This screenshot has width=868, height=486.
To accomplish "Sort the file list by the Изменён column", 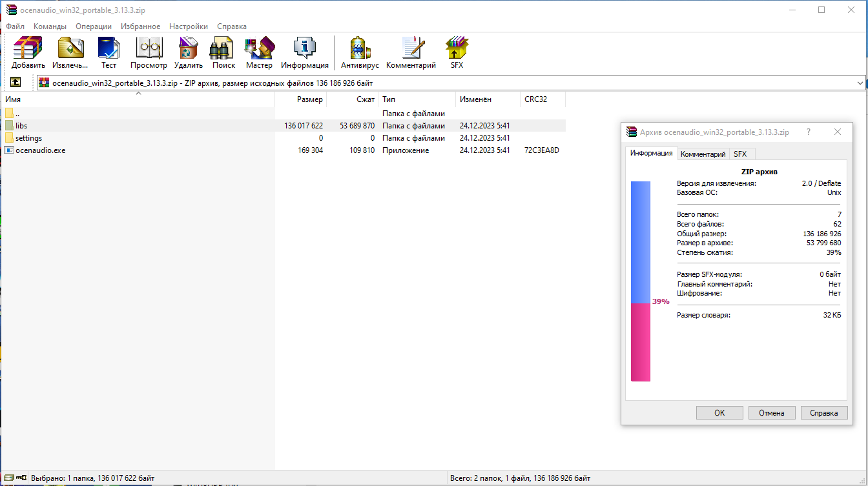I will (488, 99).
